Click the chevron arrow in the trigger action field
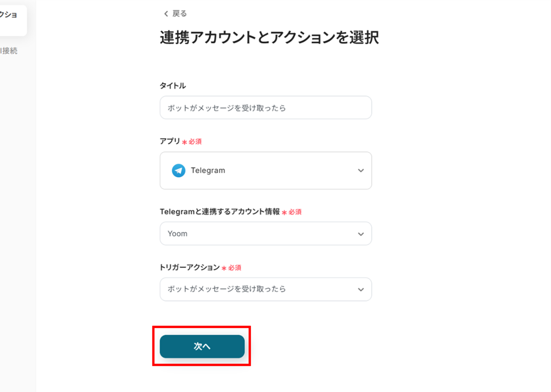This screenshot has height=392, width=551. click(361, 289)
